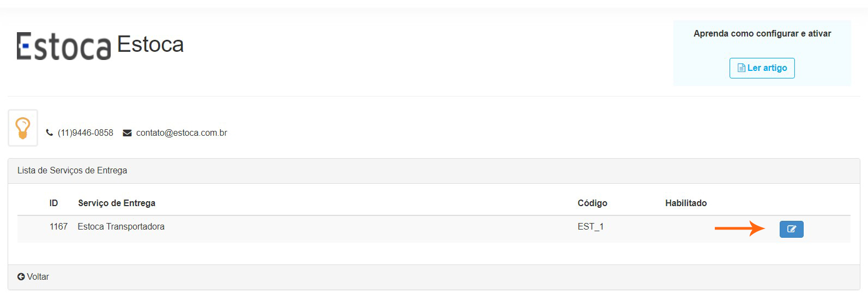This screenshot has width=868, height=301.
Task: Open the Ler artigo article button
Action: pyautogui.click(x=762, y=68)
